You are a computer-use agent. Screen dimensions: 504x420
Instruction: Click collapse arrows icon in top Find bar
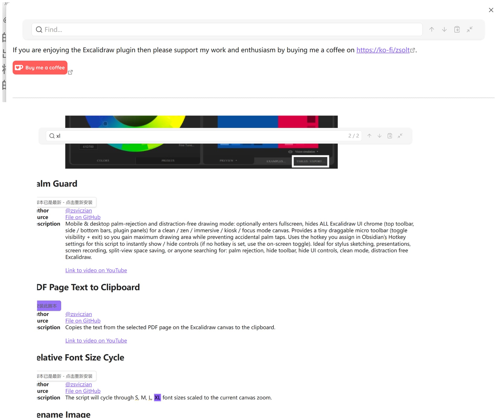(x=470, y=29)
